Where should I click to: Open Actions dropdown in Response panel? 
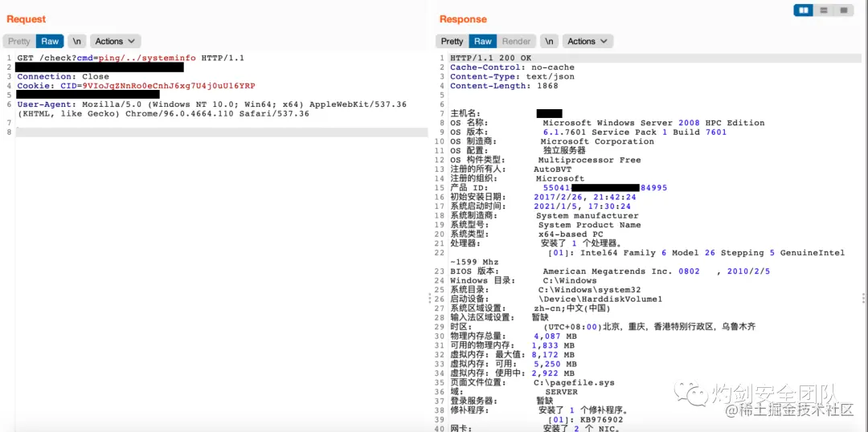click(x=588, y=41)
